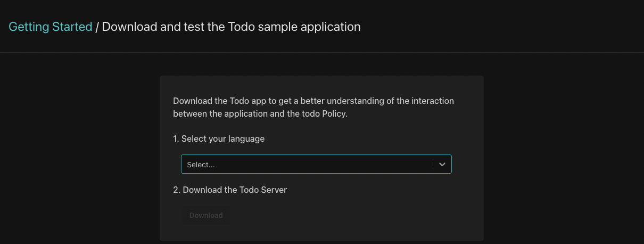Screen dimensions: 644x244
Task: Click the step number '2.' before Download the Todo Server
Action: (x=177, y=190)
